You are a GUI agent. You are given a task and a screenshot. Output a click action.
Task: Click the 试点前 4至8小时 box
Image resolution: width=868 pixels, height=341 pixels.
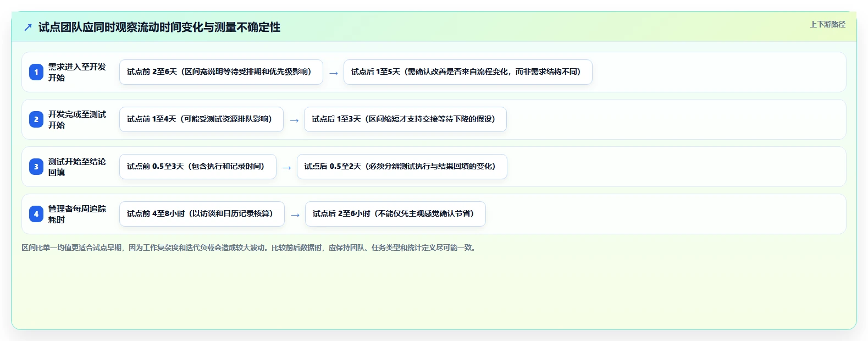(x=202, y=214)
